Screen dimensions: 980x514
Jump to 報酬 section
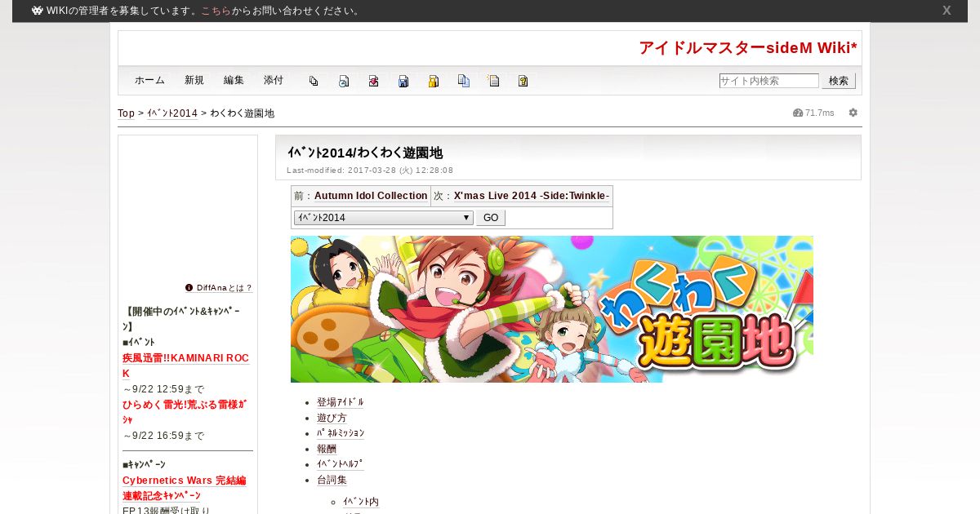(327, 449)
